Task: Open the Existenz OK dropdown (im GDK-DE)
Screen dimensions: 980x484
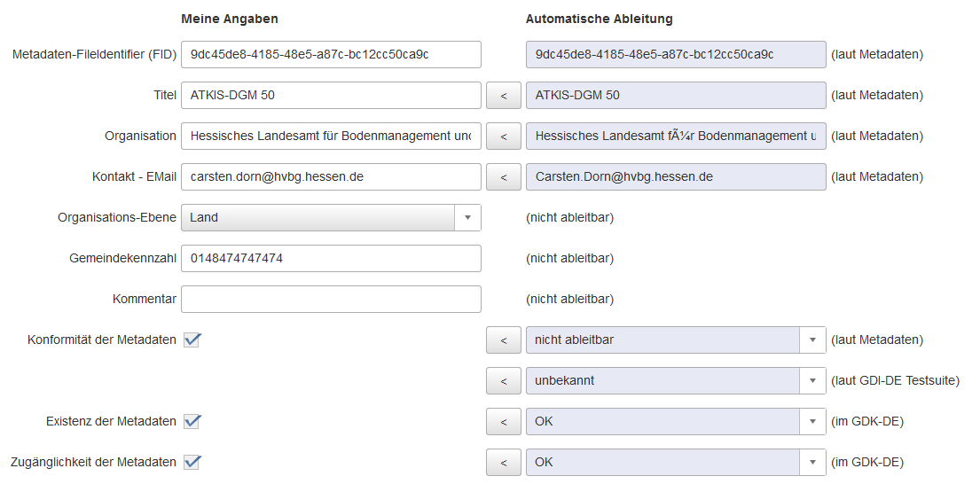Action: [x=812, y=421]
